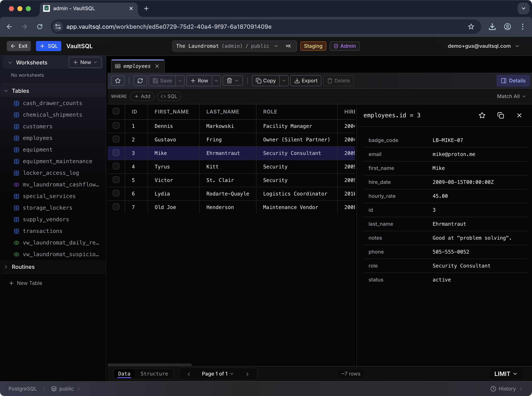Open the Row options dropdown arrow

tap(216, 81)
